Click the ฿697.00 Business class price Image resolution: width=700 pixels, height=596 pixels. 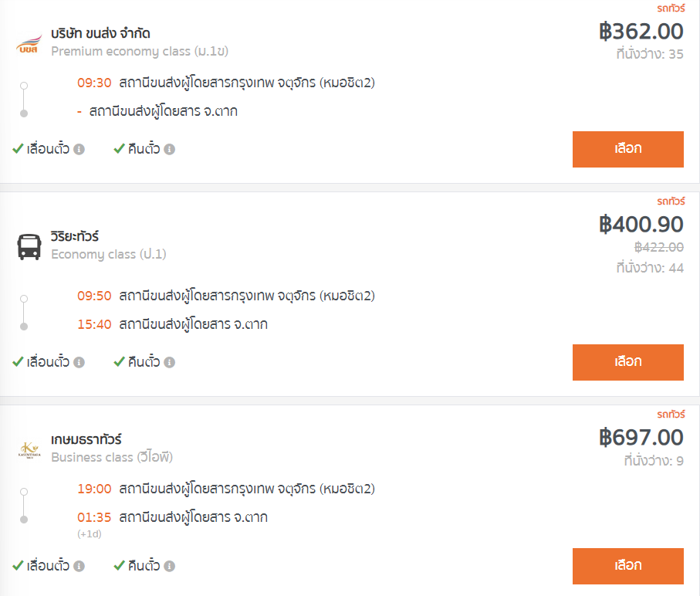tap(641, 438)
